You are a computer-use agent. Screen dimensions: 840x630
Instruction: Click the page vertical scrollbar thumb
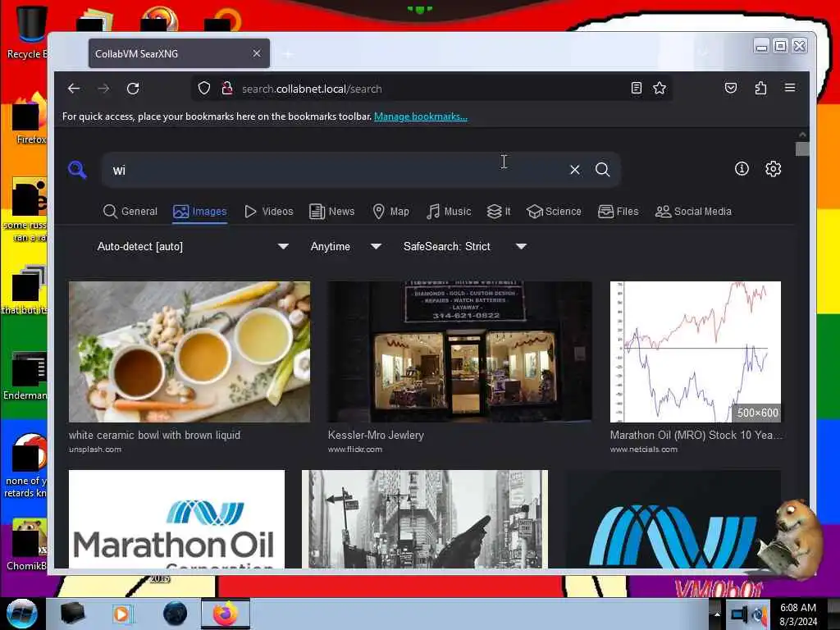click(802, 148)
